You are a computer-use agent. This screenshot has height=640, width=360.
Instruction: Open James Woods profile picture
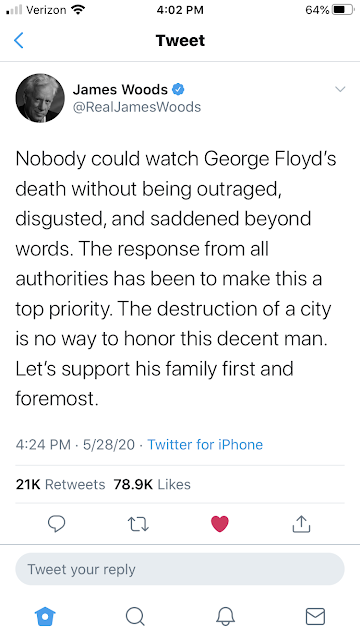40,98
